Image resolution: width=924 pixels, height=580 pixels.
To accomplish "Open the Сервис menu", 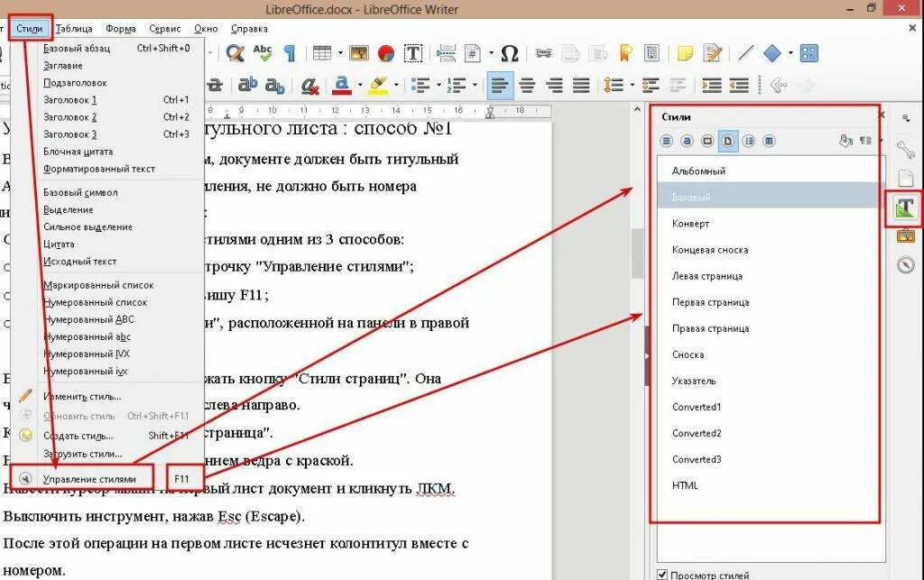I will click(x=165, y=28).
